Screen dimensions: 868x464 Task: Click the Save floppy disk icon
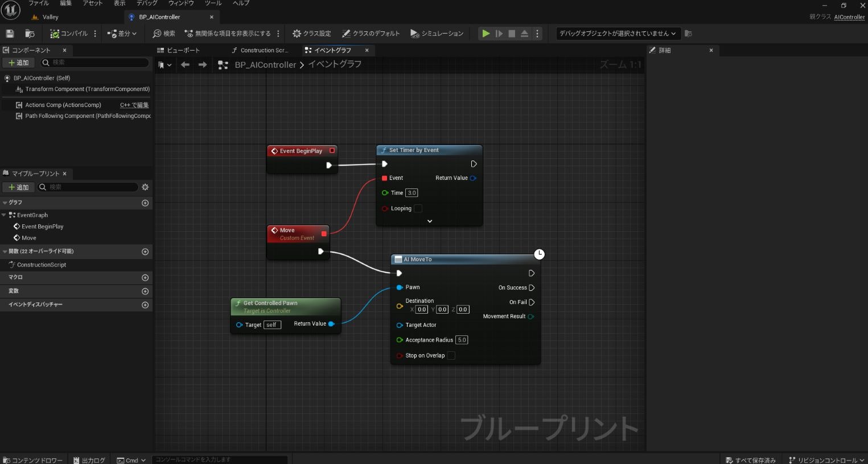10,34
